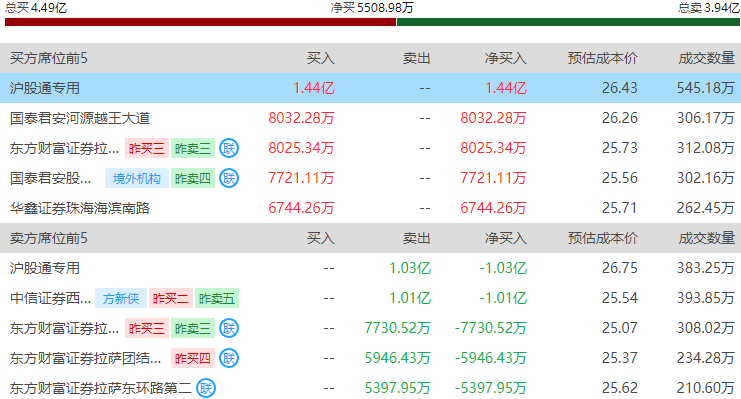Click 联 icon in seller 昨买三 昨卖三 row

coord(229,328)
